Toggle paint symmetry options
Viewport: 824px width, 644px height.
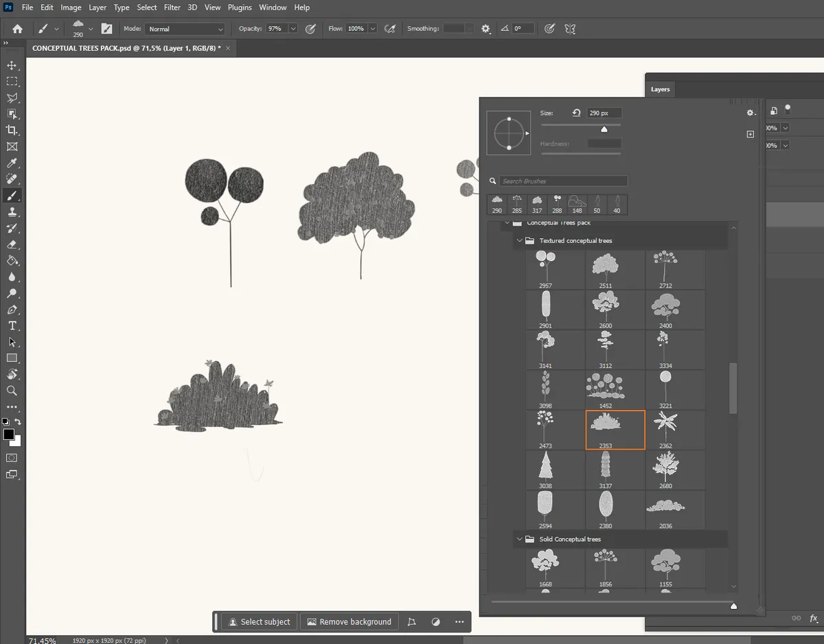point(570,28)
